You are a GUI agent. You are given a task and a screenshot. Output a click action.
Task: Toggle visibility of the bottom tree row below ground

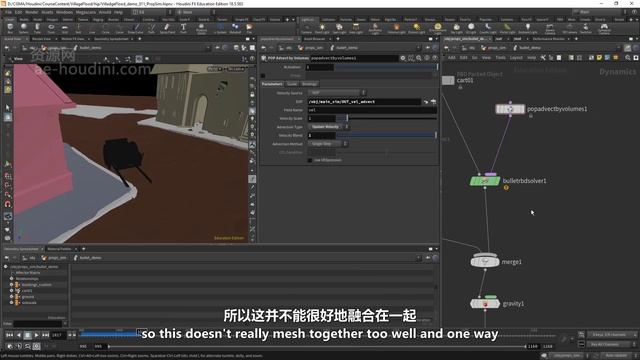pyautogui.click(x=11, y=303)
